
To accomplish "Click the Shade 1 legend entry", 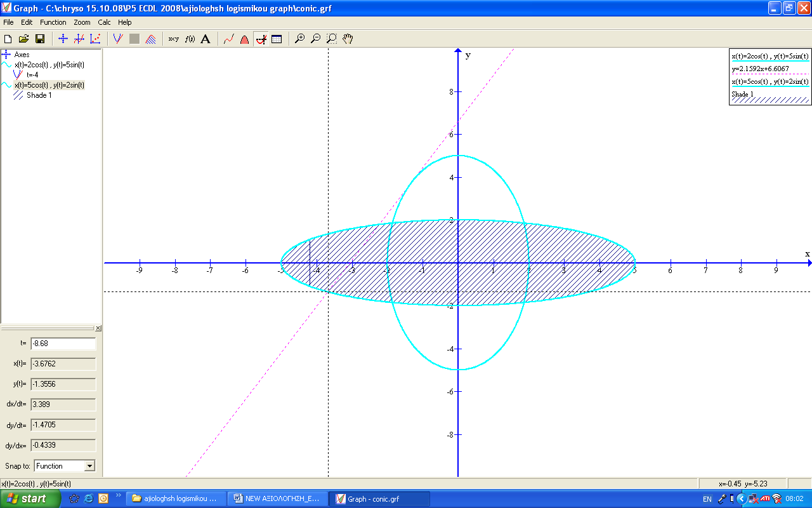I will coord(742,94).
